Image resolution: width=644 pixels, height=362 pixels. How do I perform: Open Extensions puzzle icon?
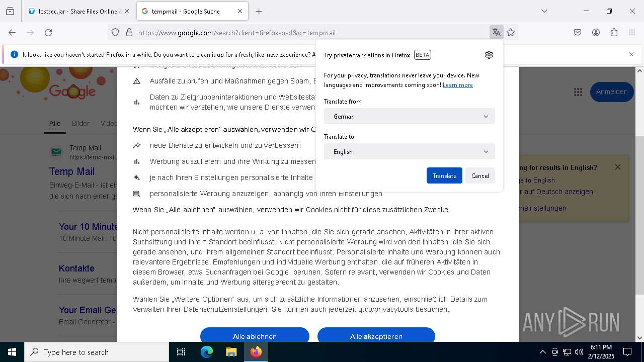[x=614, y=33]
